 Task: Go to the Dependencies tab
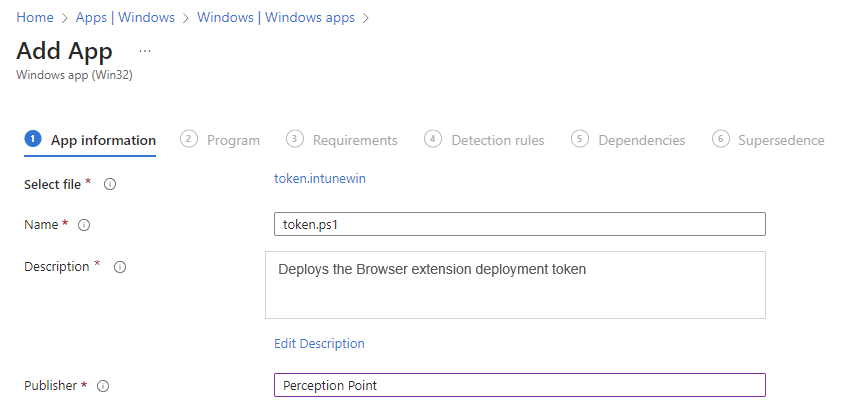click(x=641, y=140)
